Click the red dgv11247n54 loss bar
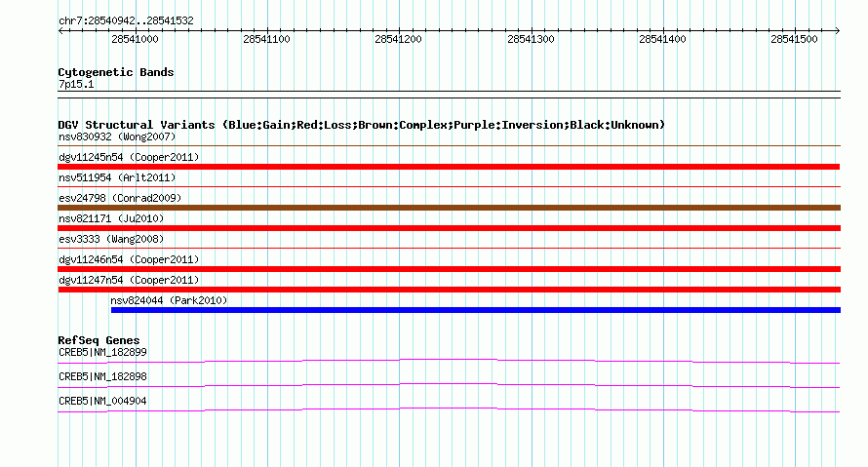868x467 pixels. pos(449,290)
